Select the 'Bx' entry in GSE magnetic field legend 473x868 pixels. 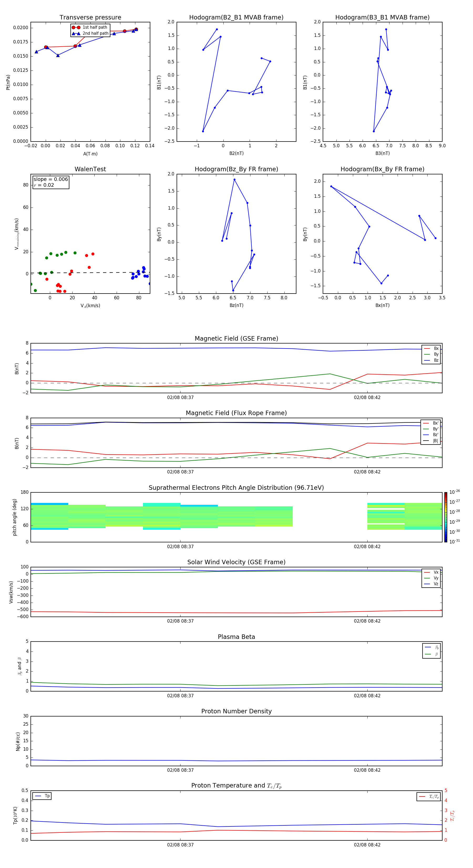coord(431,349)
